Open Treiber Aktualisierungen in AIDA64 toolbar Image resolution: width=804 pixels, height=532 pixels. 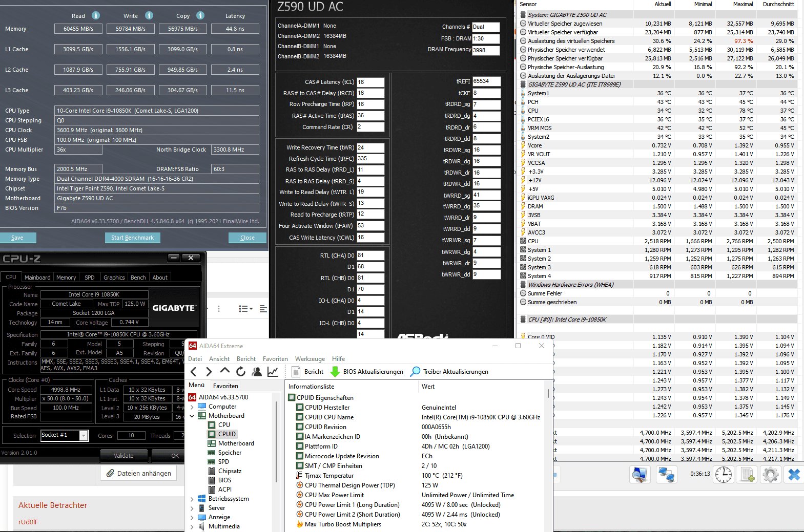(x=449, y=372)
